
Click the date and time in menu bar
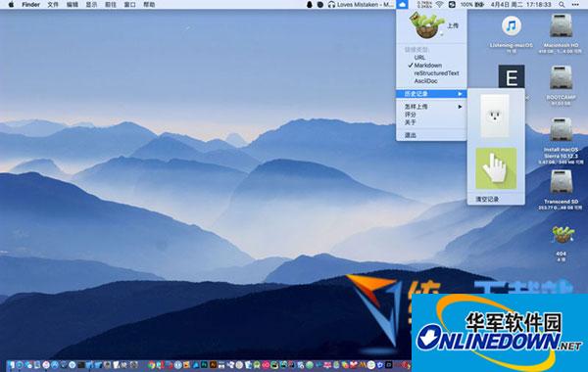pyautogui.click(x=521, y=5)
